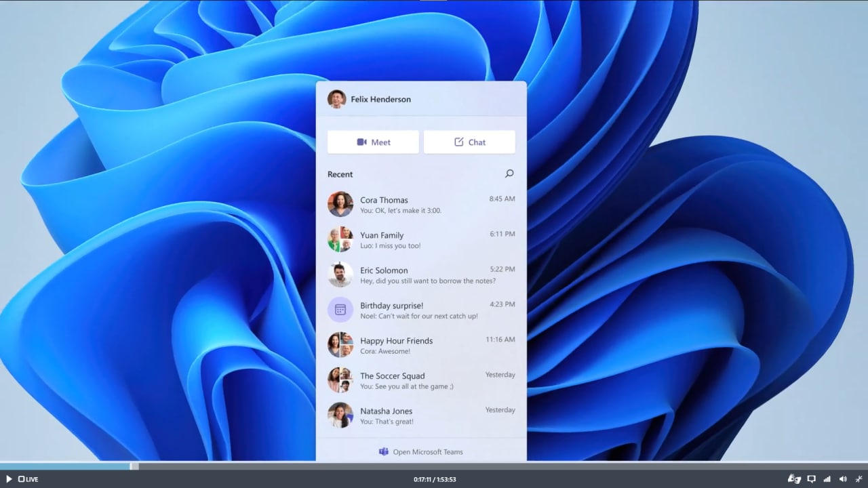Click the Yuan Family group avatar
Image resolution: width=868 pixels, height=488 pixels.
coord(340,239)
